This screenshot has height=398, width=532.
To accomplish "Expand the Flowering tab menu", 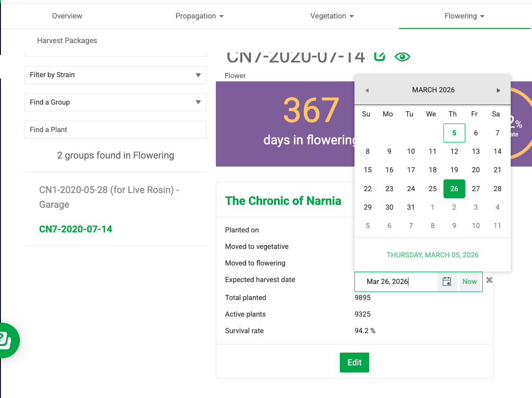I will pos(464,16).
